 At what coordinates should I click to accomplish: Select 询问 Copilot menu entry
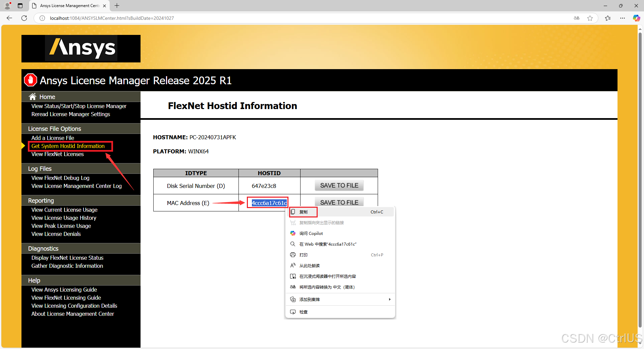(x=340, y=233)
